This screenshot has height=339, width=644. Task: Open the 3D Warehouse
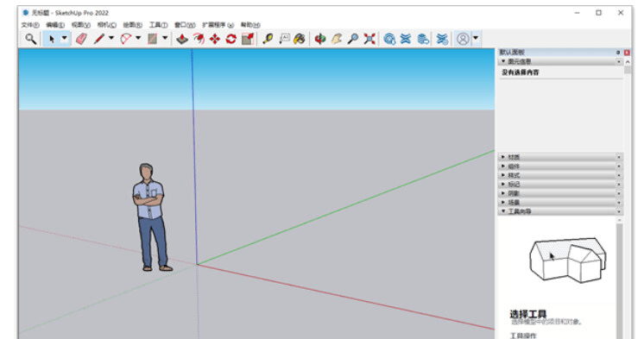[x=389, y=39]
